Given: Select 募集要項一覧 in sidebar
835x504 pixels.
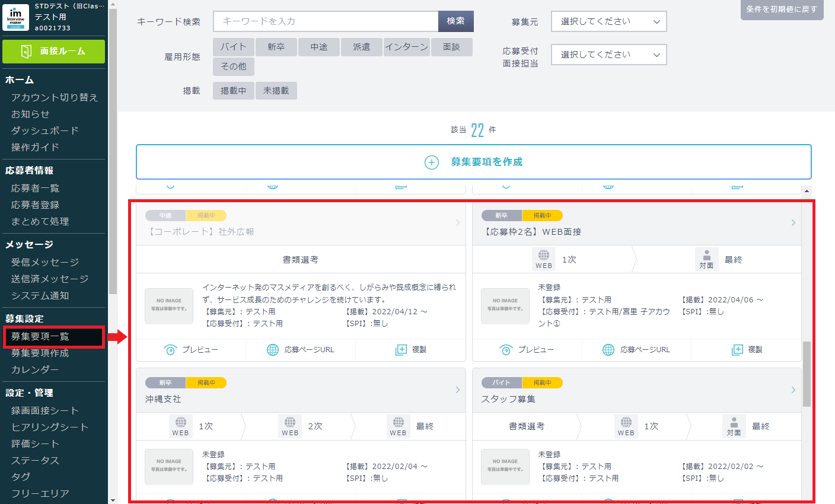Looking at the screenshot, I should [x=40, y=336].
